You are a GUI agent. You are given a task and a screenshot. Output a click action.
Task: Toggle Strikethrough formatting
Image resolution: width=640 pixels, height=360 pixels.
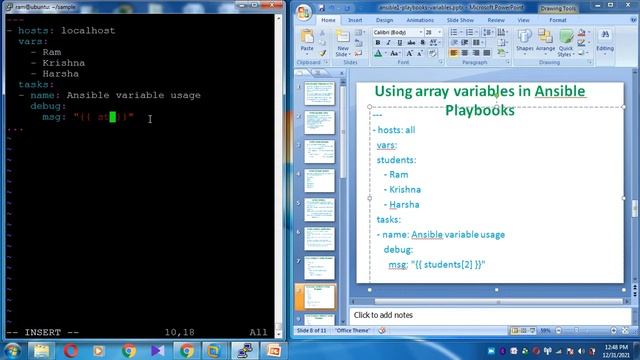(411, 42)
